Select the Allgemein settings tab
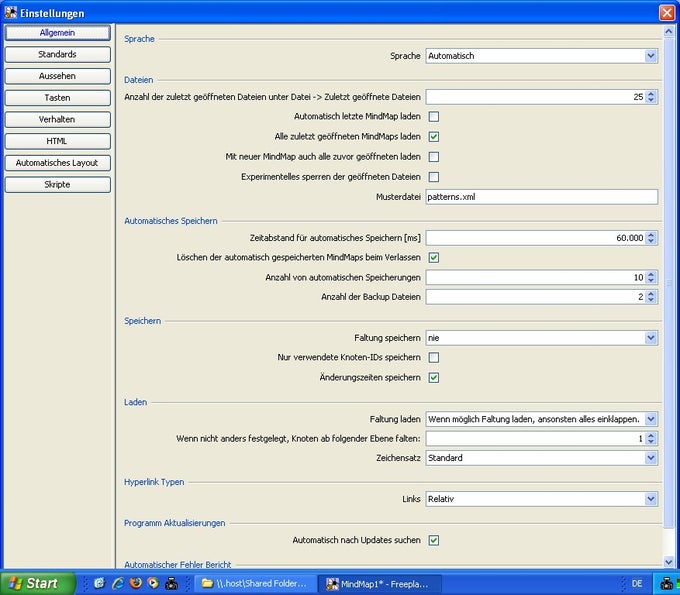 58,33
